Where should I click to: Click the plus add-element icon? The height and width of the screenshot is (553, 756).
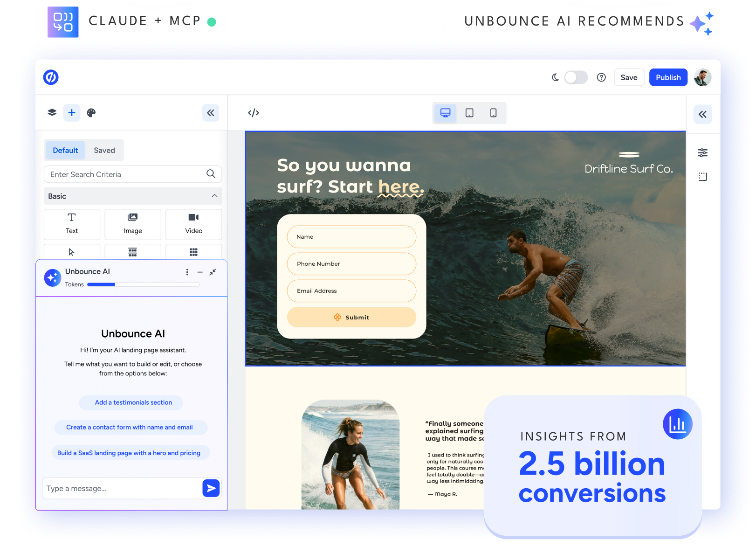coord(72,112)
